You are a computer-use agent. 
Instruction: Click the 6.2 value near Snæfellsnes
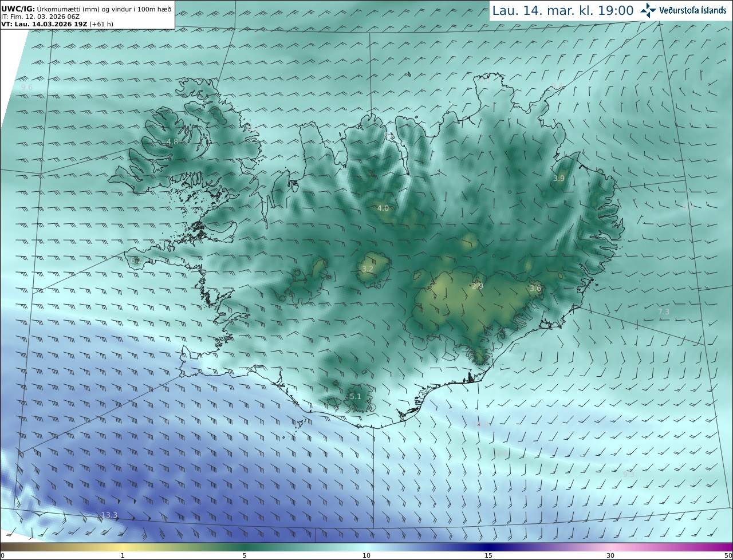(x=135, y=261)
